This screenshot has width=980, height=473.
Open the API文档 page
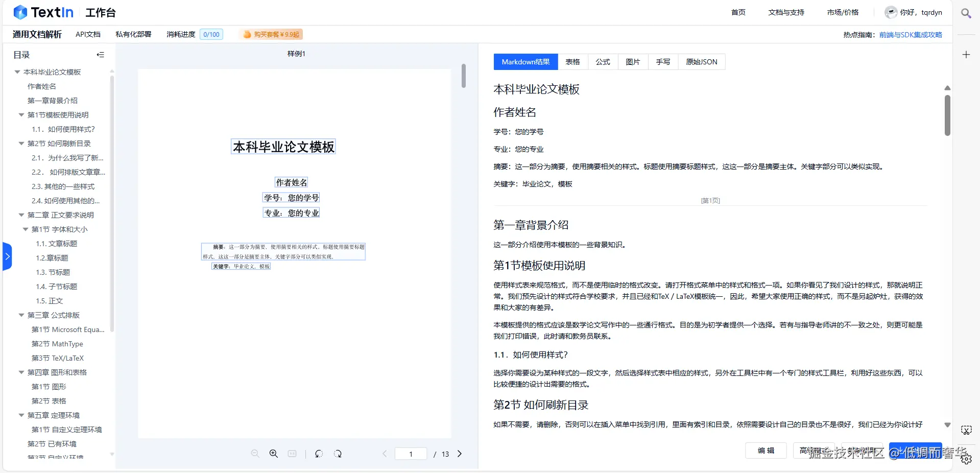[x=88, y=34]
